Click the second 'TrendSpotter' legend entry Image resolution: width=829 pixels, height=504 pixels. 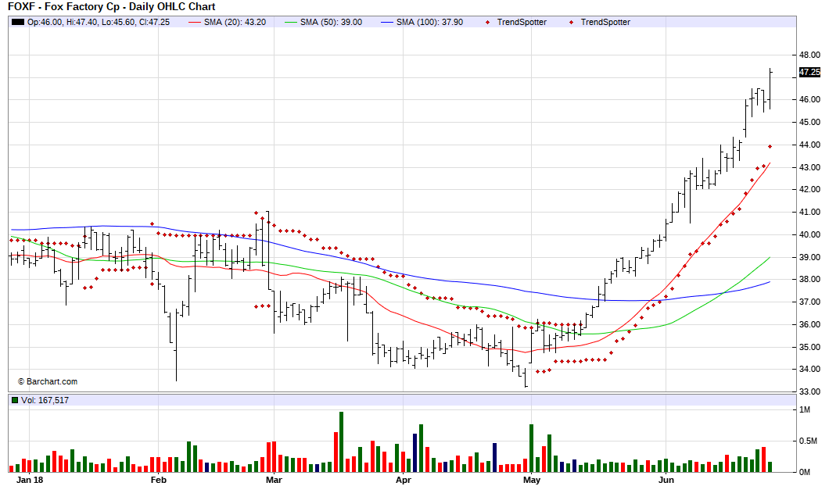(605, 22)
